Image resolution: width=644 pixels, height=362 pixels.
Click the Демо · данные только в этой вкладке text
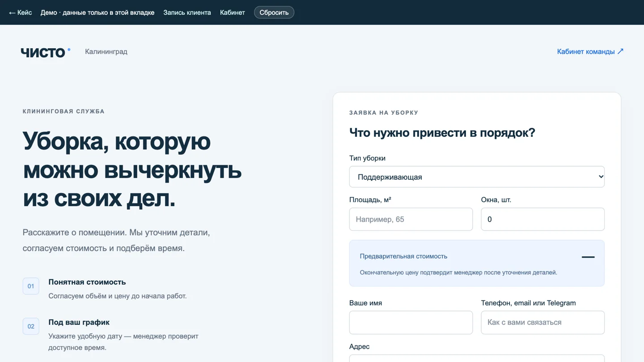point(97,13)
